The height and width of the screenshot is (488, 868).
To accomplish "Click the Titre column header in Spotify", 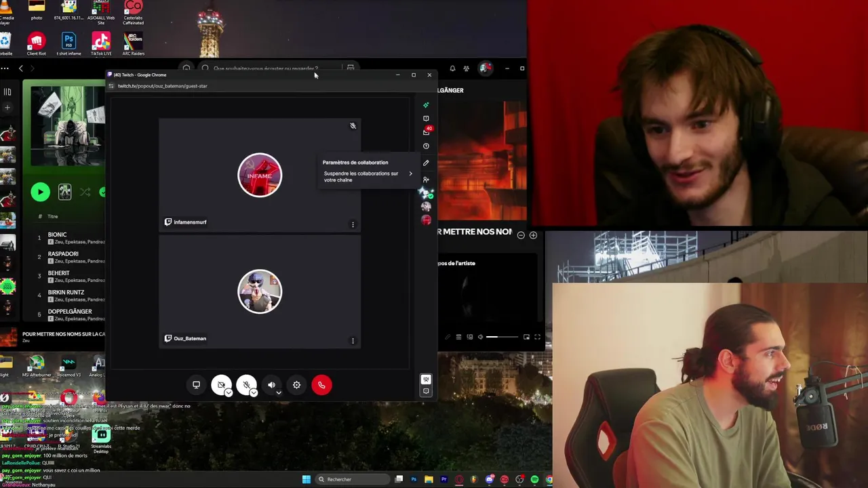I will tap(53, 216).
